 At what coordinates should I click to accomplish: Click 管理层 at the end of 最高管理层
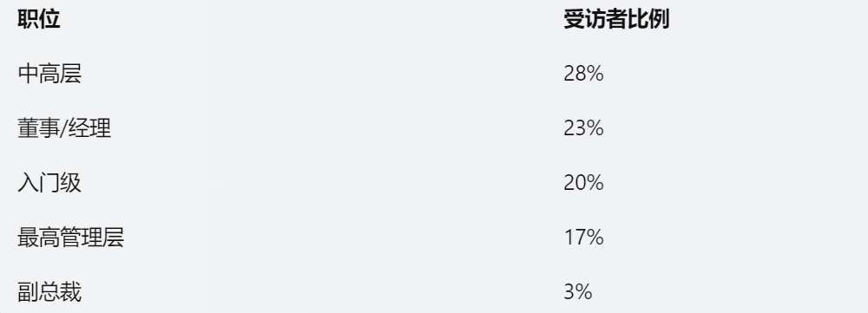click(92, 238)
